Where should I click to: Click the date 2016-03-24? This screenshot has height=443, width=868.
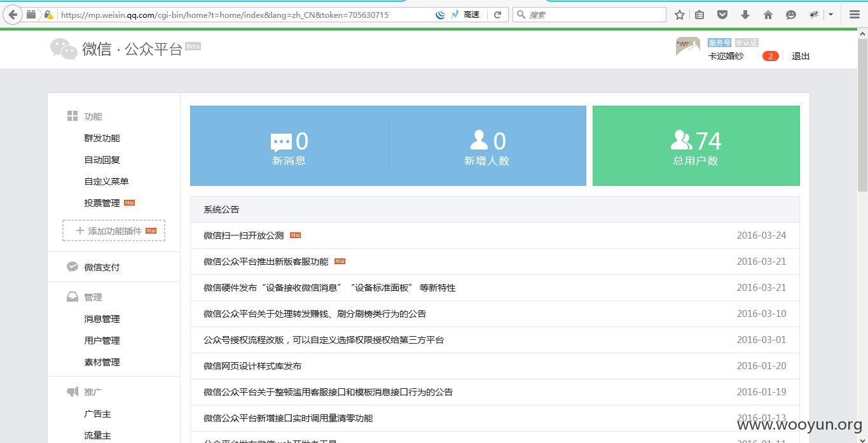pyautogui.click(x=761, y=236)
